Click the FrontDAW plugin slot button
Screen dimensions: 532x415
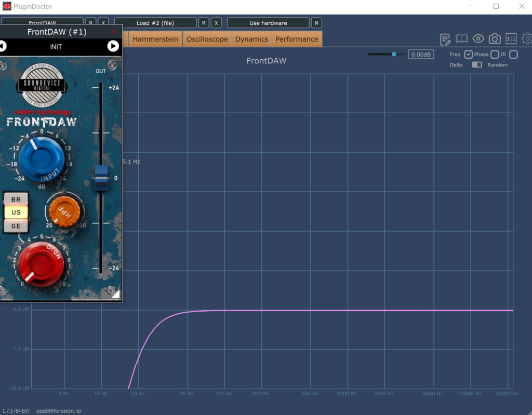(43, 21)
